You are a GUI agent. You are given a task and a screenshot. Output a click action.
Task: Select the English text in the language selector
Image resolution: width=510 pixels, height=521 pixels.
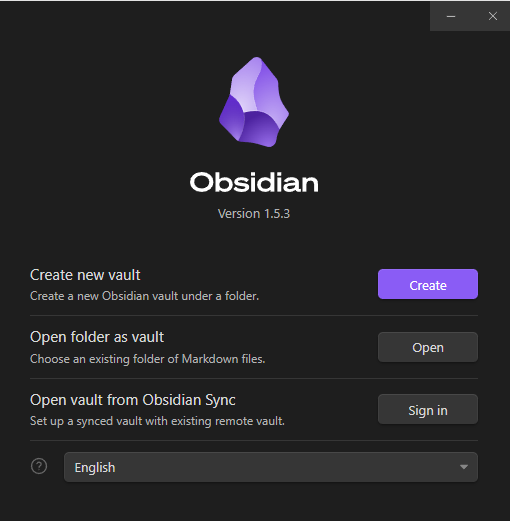(x=95, y=468)
